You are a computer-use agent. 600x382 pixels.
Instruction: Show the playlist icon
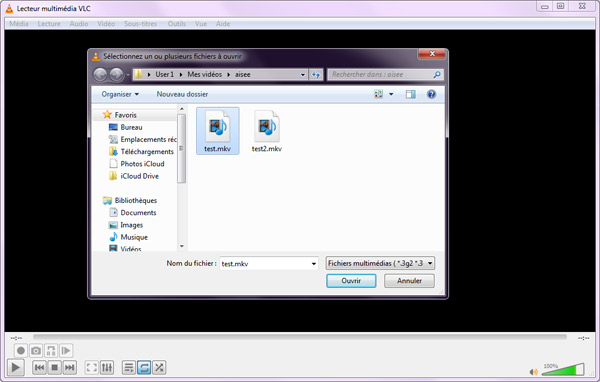129,368
